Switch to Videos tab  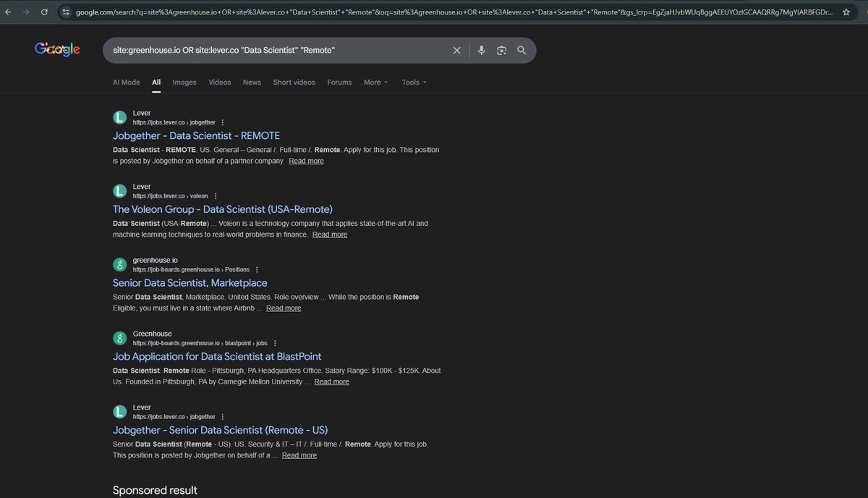pyautogui.click(x=220, y=83)
